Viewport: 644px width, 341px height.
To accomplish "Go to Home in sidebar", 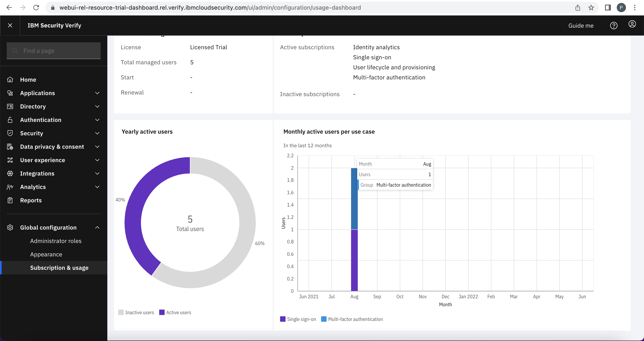I will pyautogui.click(x=54, y=79).
